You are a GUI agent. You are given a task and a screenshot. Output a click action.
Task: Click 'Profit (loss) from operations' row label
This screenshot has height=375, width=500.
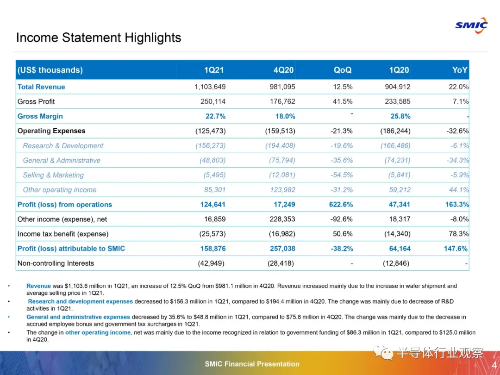[x=65, y=204]
